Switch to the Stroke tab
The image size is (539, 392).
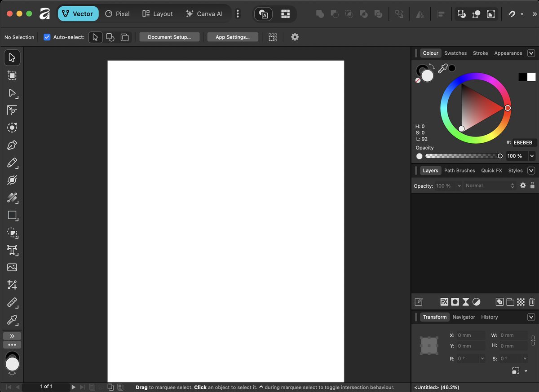(x=480, y=53)
